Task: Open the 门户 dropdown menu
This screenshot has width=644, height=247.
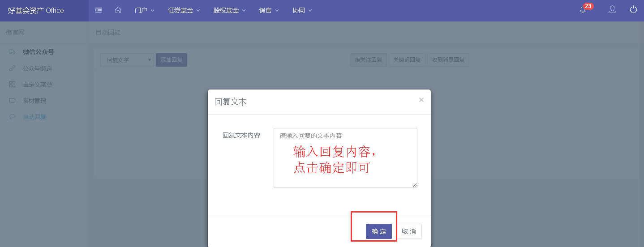Action: 144,10
